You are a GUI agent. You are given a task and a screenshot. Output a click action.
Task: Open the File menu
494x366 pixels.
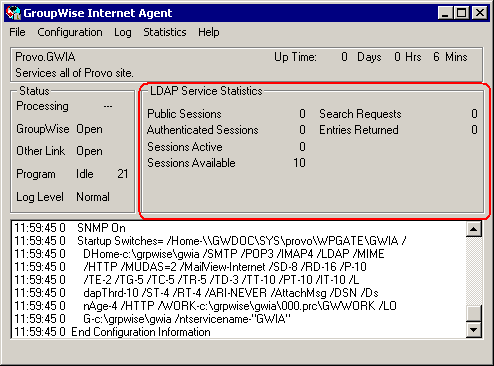pos(17,32)
